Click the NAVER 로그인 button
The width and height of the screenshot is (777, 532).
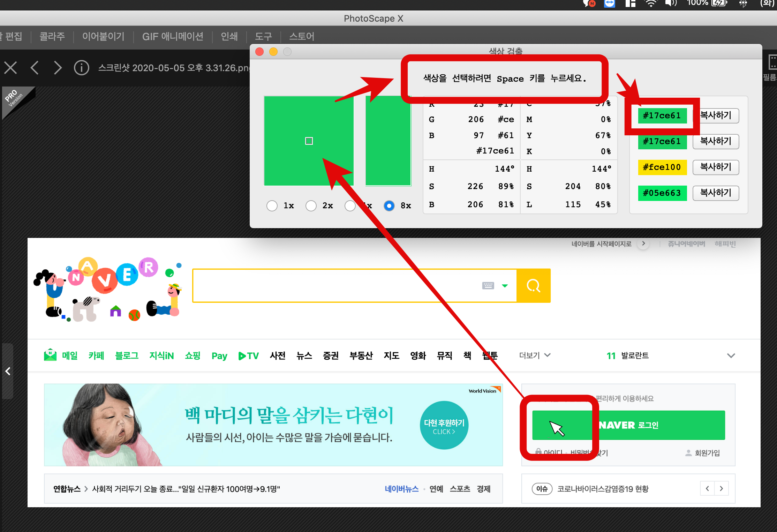(x=628, y=425)
